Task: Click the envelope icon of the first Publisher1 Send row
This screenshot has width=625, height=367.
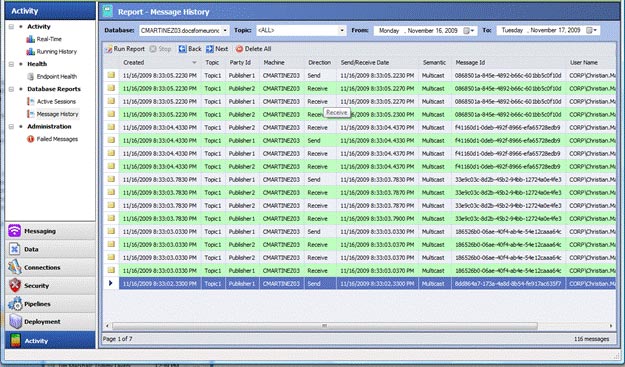Action: (111, 75)
